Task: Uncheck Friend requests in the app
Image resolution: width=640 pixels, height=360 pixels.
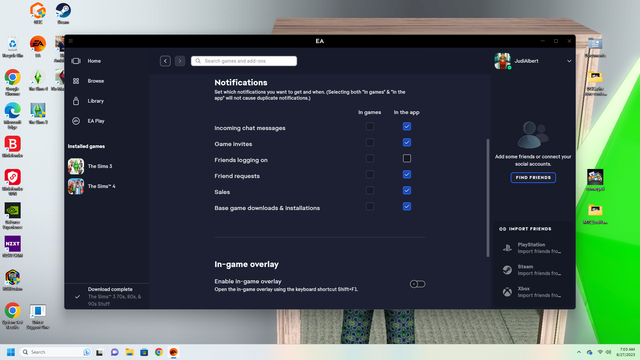Action: [407, 174]
